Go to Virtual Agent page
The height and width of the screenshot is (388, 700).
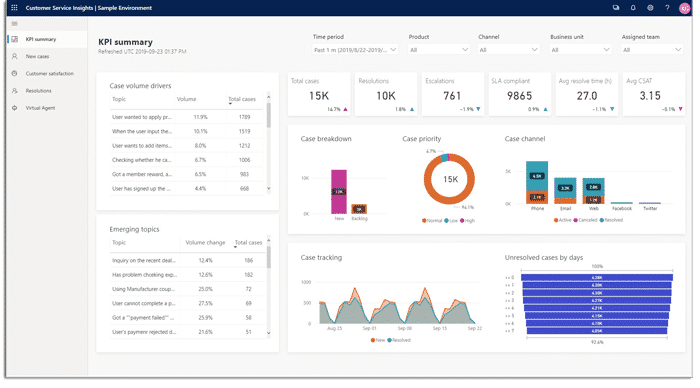(47, 108)
